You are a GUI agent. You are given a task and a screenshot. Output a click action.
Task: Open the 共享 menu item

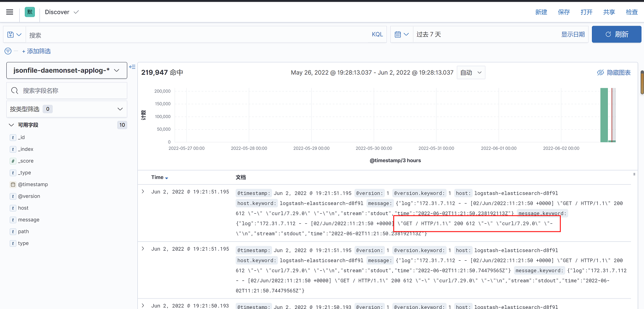click(609, 12)
